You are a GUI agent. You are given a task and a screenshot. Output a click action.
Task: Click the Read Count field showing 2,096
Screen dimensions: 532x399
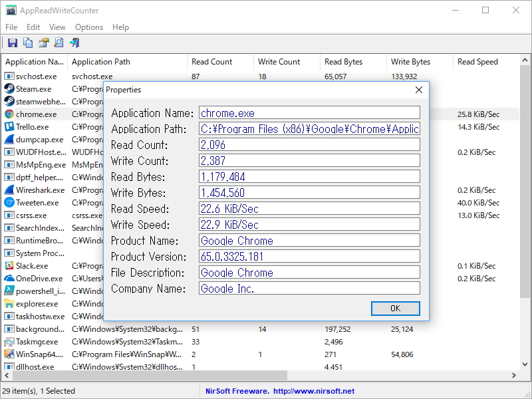[309, 144]
